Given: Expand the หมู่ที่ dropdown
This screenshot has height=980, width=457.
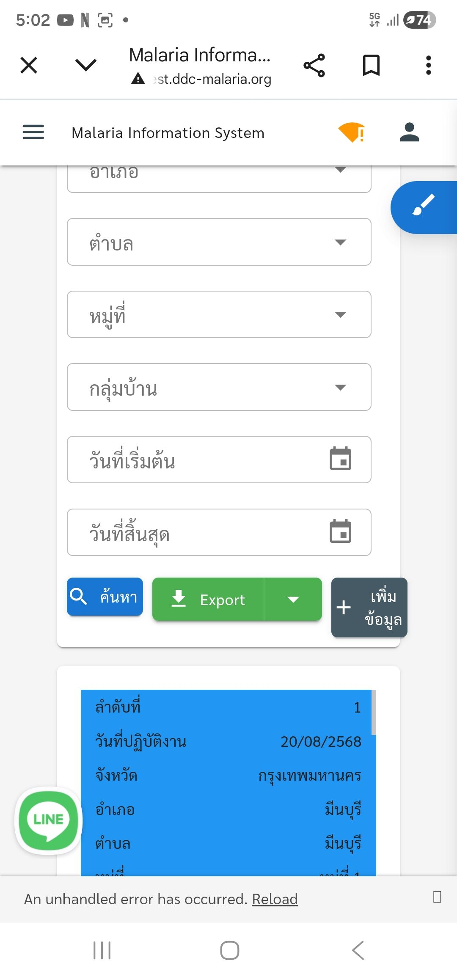Looking at the screenshot, I should pyautogui.click(x=340, y=314).
